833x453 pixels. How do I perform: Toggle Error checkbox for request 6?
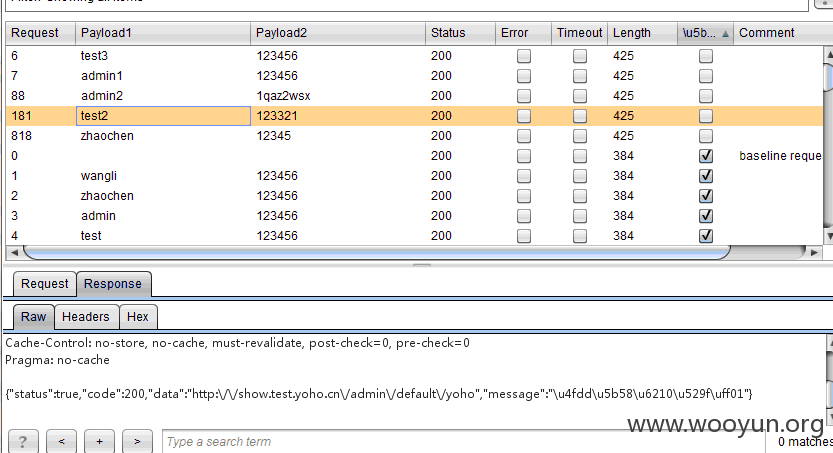coord(524,56)
